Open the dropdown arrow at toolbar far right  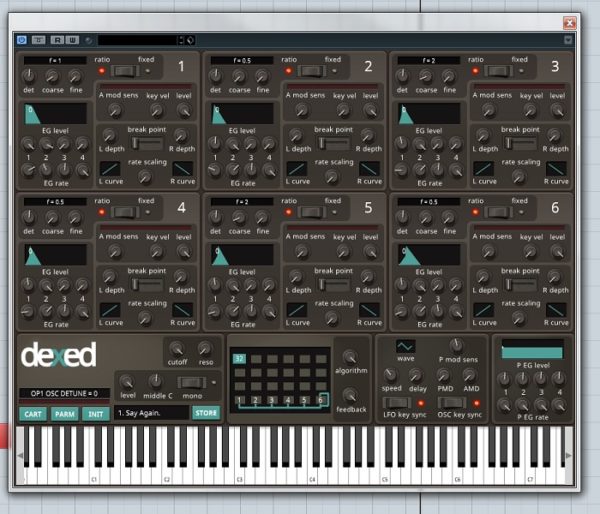click(x=568, y=40)
